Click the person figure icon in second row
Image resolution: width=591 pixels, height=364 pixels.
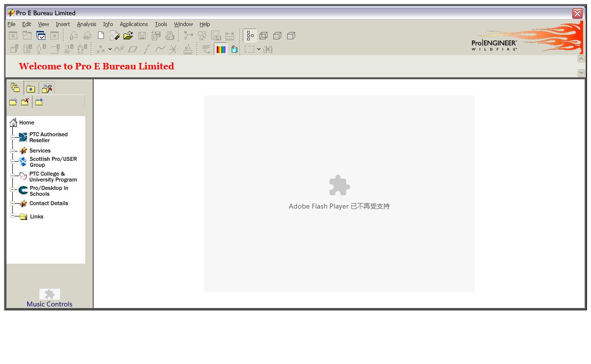click(41, 49)
